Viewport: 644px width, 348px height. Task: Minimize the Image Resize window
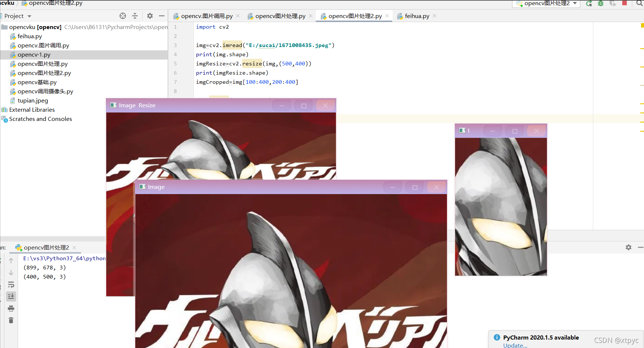coord(282,105)
